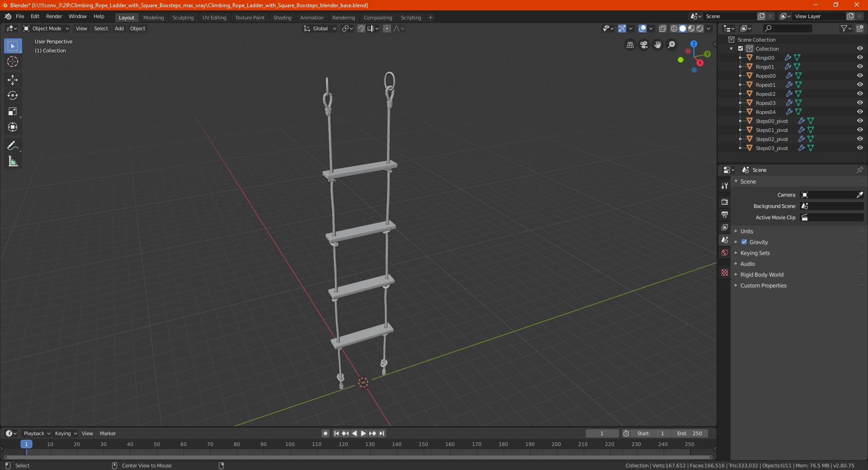Select the Scale tool

(13, 111)
